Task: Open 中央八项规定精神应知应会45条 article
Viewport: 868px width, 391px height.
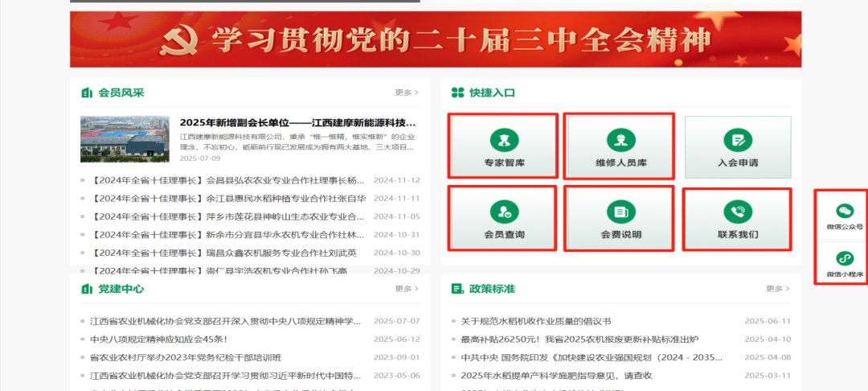Action: pyautogui.click(x=158, y=340)
